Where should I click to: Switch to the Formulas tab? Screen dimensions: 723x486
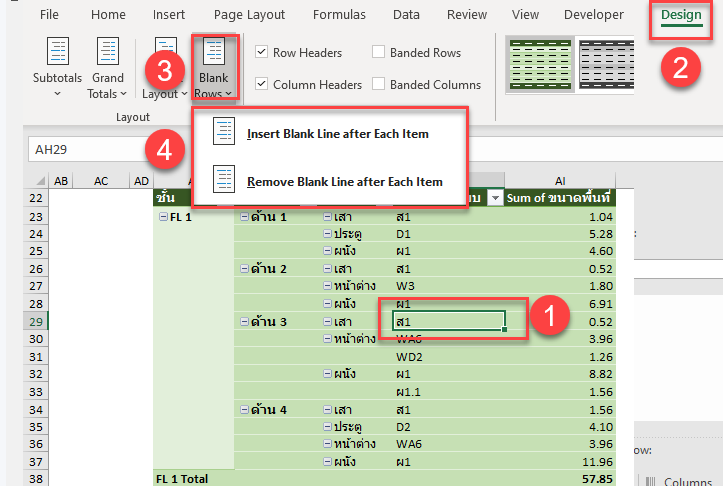pyautogui.click(x=339, y=15)
